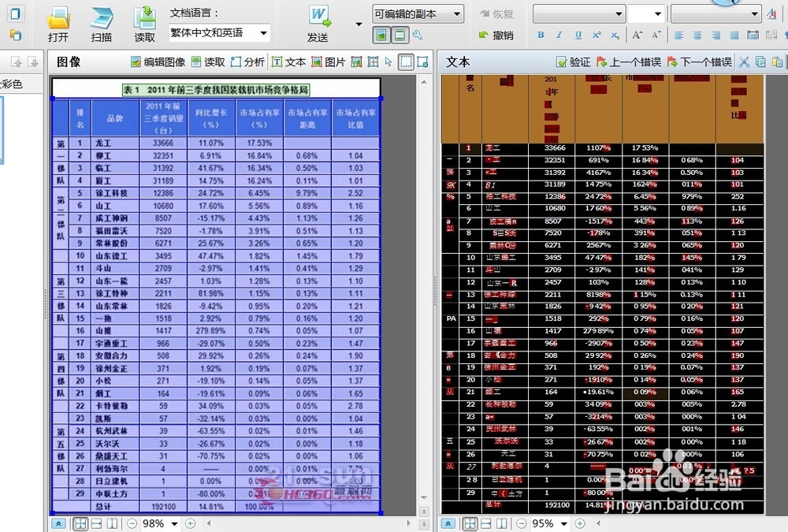Click 分析 analyze layout button

tap(247, 61)
